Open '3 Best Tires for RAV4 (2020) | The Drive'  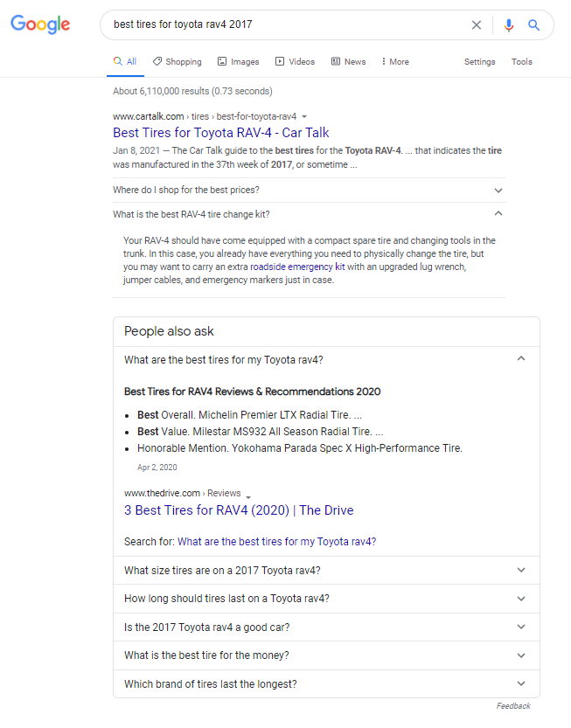tap(239, 510)
